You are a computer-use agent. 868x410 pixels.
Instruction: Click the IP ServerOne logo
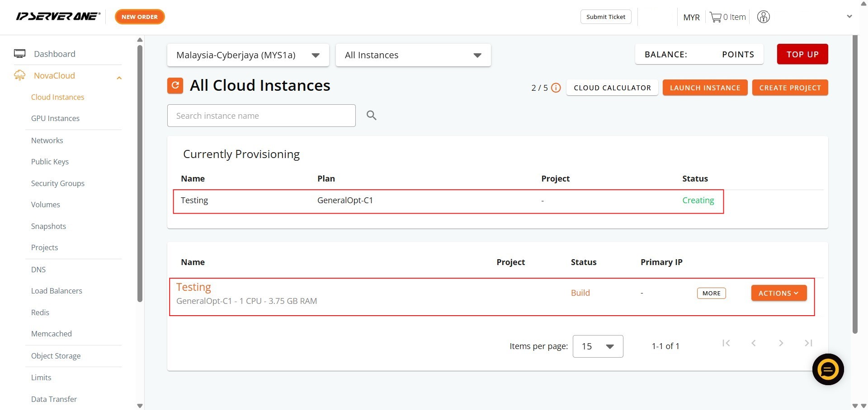click(58, 17)
